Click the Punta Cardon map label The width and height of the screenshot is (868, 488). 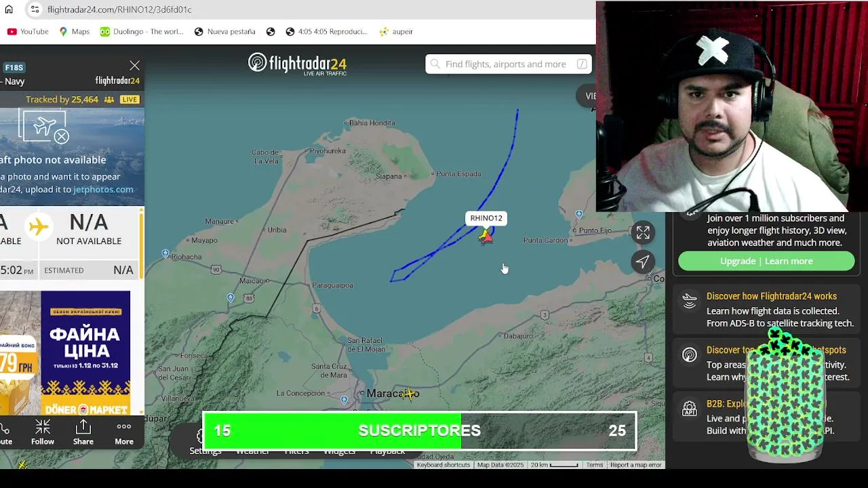coord(545,240)
